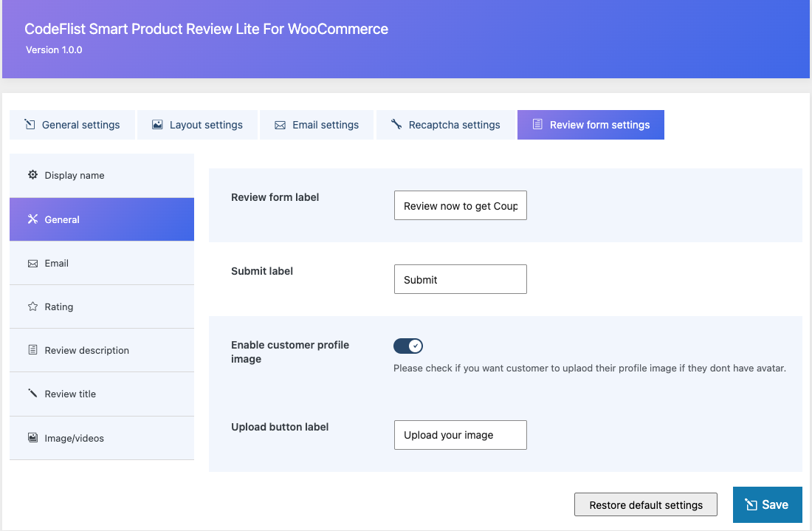Select the Review form settings tab
The width and height of the screenshot is (812, 531).
591,125
